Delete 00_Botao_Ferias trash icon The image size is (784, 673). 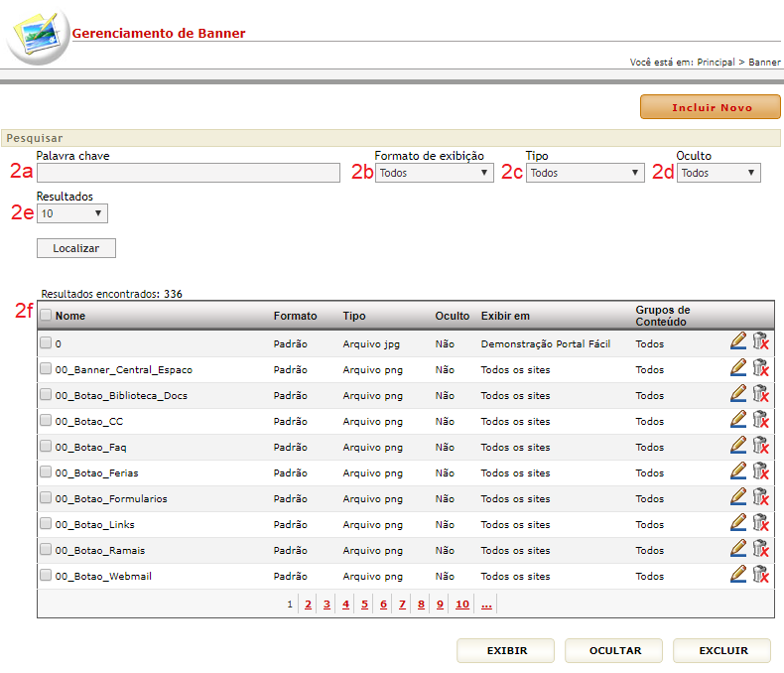click(760, 471)
